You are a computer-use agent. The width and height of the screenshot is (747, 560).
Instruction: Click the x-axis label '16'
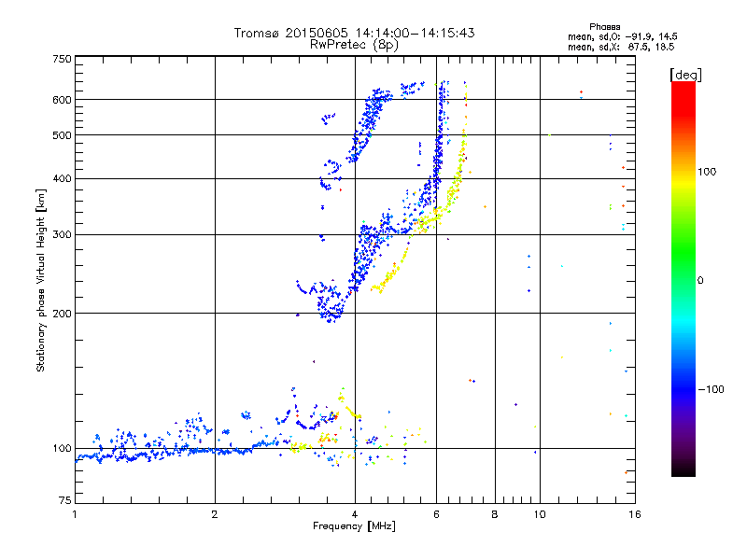(635, 514)
